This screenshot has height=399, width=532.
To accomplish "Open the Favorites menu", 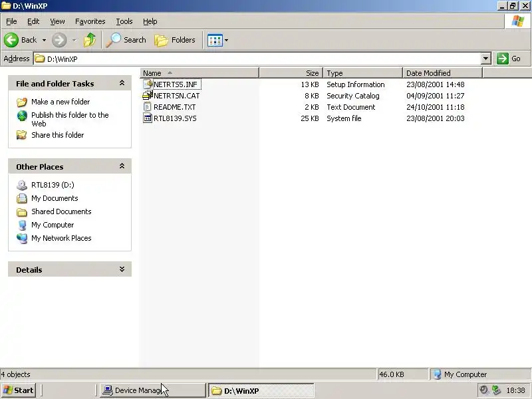I will click(x=90, y=21).
